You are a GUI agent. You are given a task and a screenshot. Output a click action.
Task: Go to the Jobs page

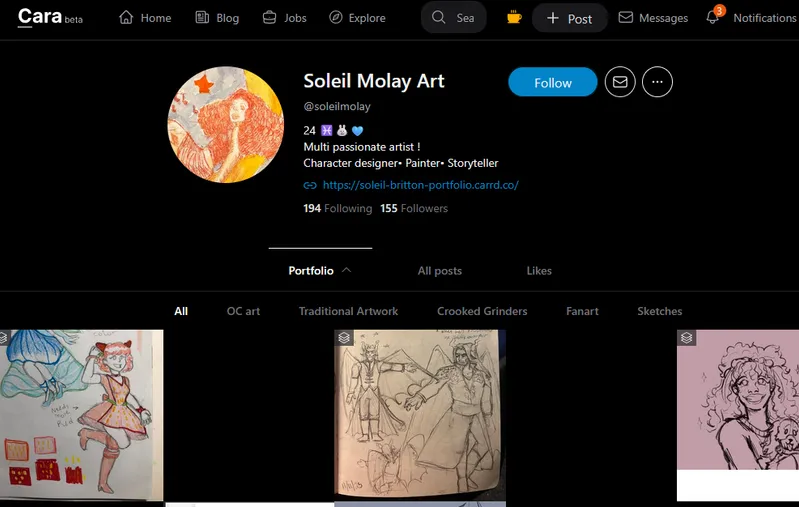click(x=283, y=18)
